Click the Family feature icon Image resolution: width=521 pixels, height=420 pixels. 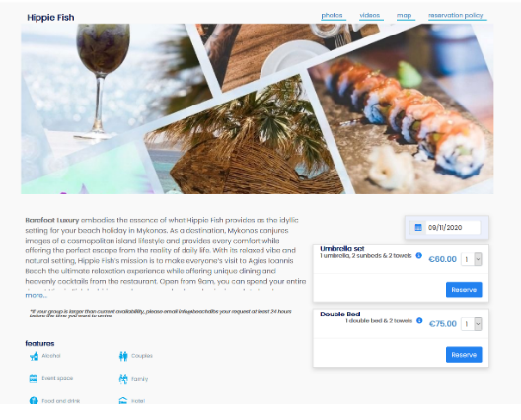coord(123,379)
